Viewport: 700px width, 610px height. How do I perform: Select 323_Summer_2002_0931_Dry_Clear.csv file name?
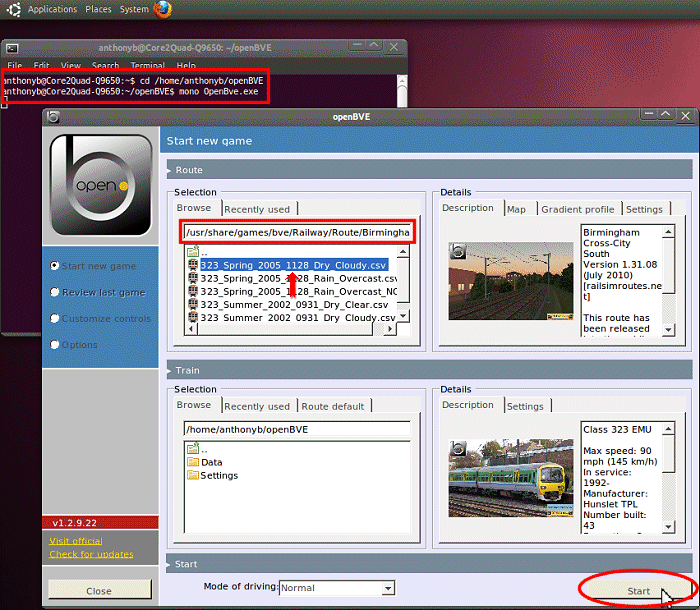[294, 305]
